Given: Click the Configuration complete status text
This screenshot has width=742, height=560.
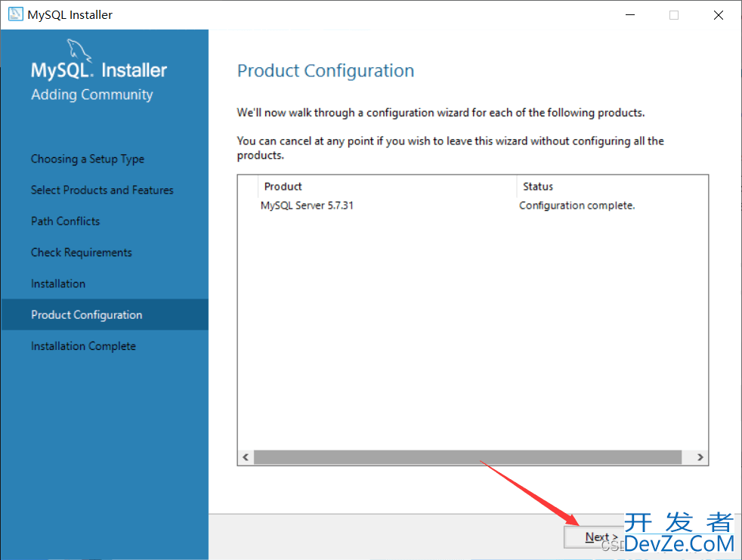Looking at the screenshot, I should [577, 206].
